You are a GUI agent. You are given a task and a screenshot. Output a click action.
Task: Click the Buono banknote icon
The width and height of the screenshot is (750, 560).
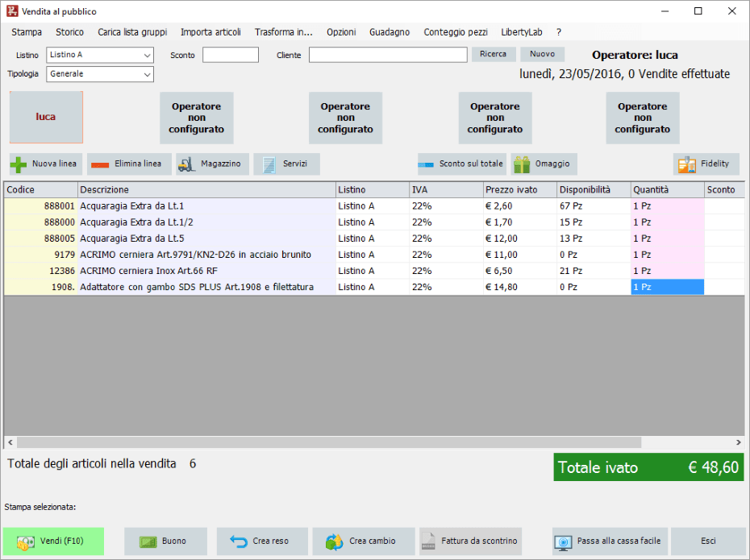click(x=148, y=541)
